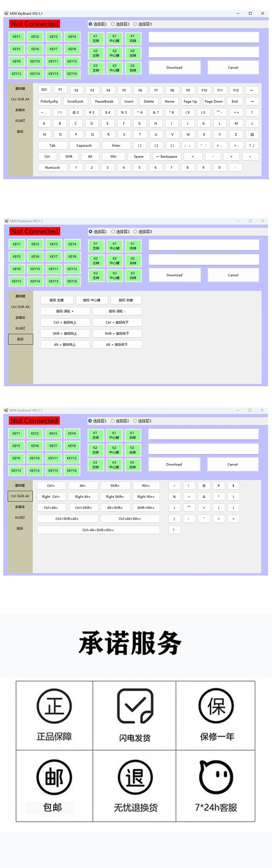Click the Shift+Win+ button
This screenshot has height=868, width=272.
pyautogui.click(x=146, y=507)
